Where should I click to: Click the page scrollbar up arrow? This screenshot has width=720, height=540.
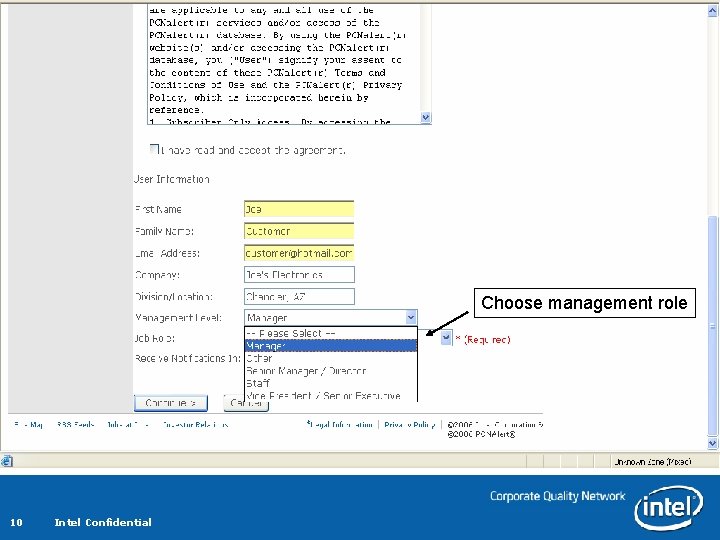click(x=712, y=11)
